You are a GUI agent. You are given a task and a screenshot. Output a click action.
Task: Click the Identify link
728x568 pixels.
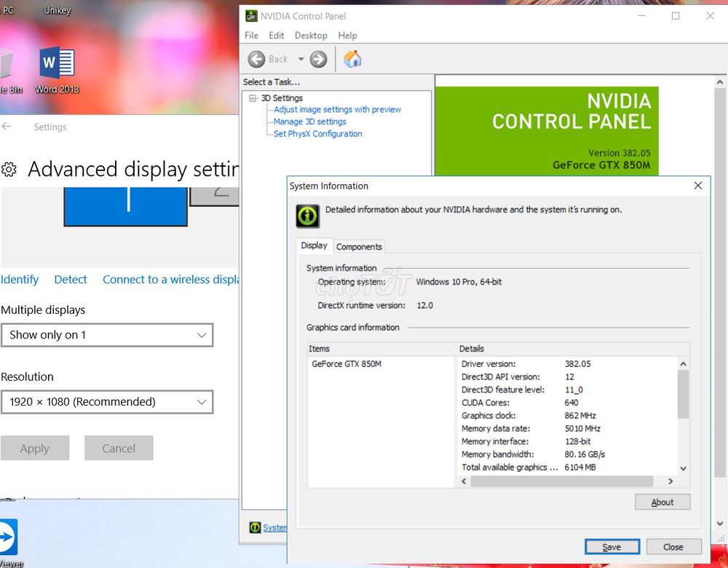20,280
